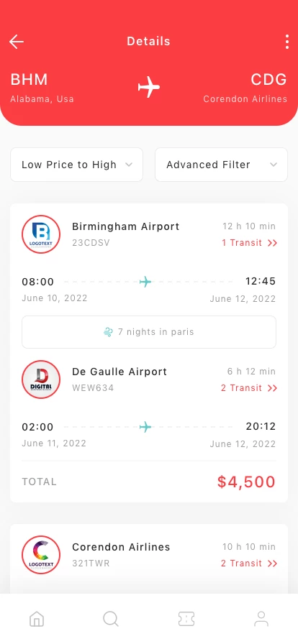This screenshot has width=298, height=644.
Task: Open the Tickets tab in the bottom bar
Action: pos(186,619)
